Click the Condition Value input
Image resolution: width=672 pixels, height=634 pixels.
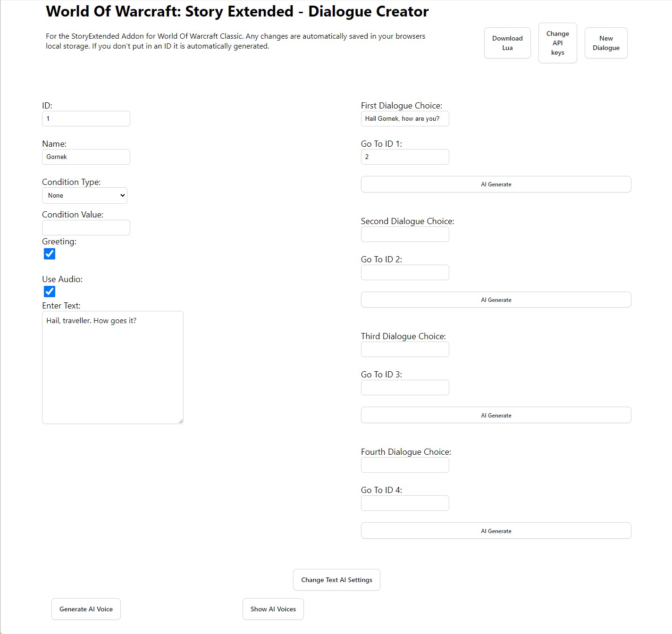[86, 228]
